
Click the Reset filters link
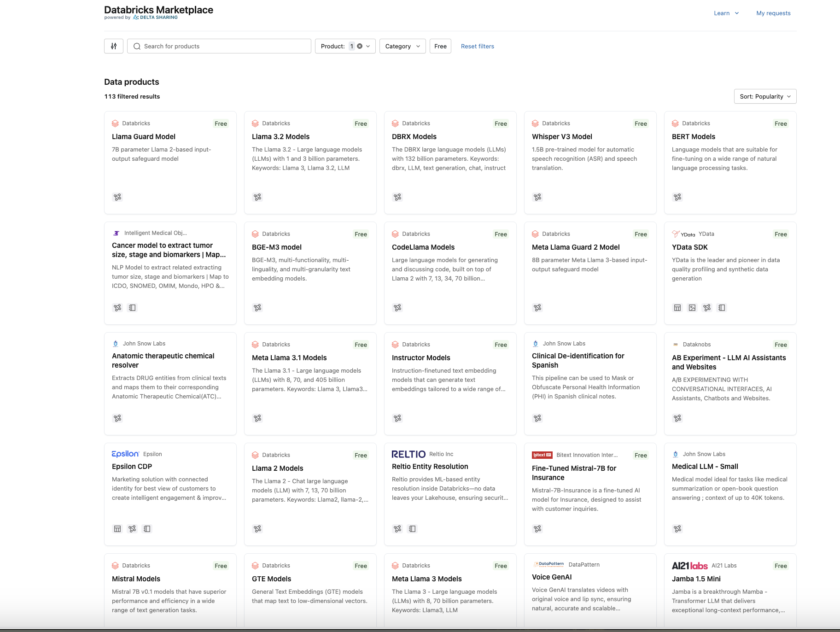478,46
